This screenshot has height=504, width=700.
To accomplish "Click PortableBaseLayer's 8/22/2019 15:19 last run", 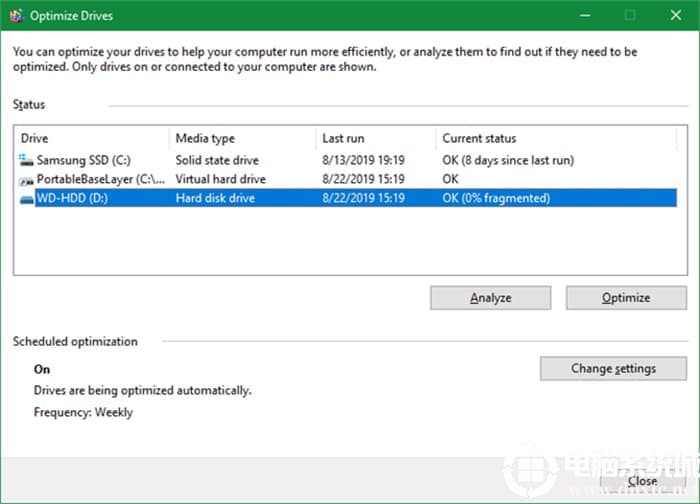I will pyautogui.click(x=363, y=179).
